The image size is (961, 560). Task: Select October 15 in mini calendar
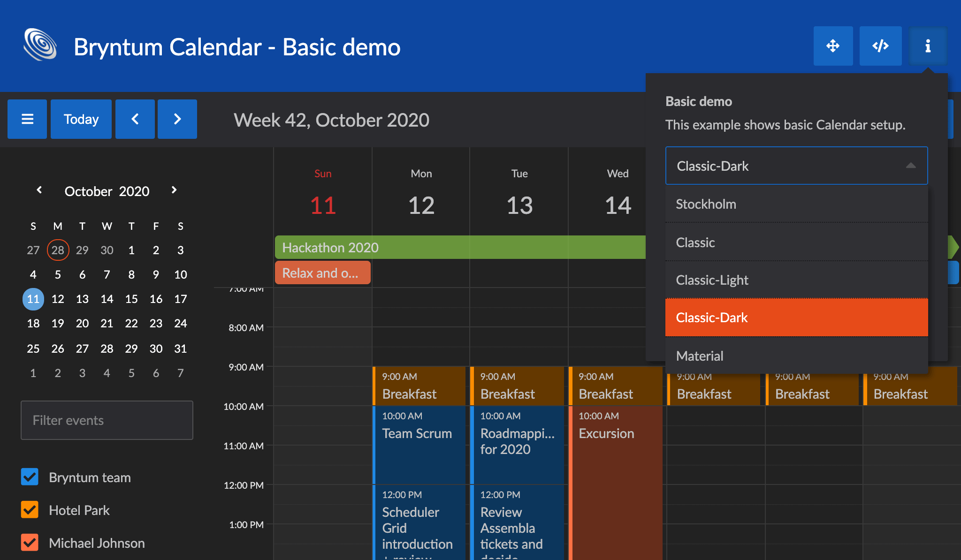click(x=131, y=299)
